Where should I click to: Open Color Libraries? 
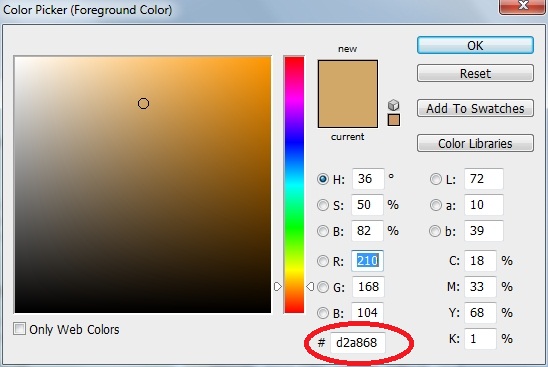click(475, 143)
